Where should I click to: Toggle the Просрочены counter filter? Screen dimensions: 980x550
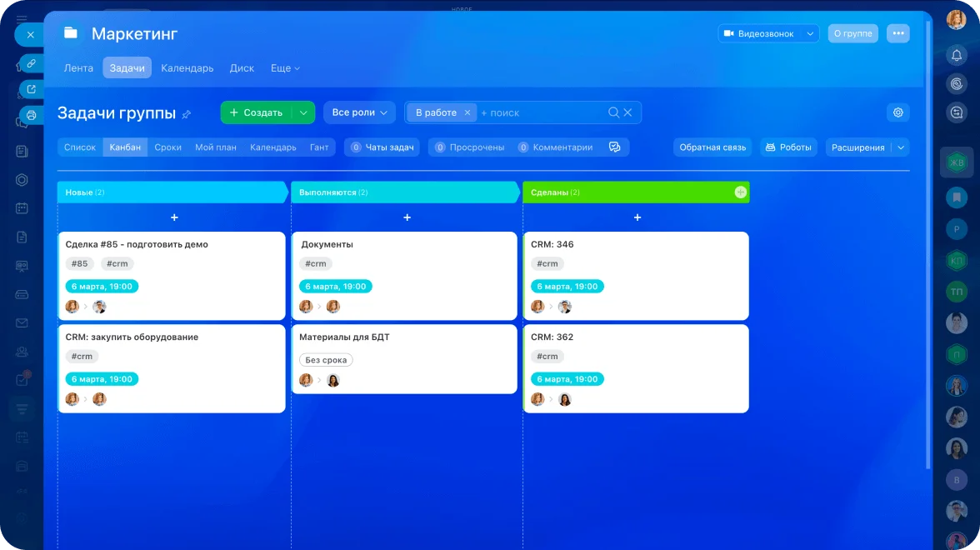(x=470, y=147)
